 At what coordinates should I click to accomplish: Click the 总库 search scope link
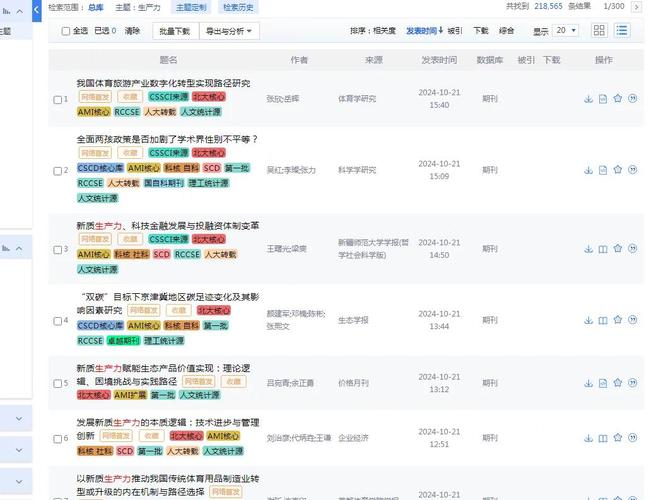(x=96, y=7)
